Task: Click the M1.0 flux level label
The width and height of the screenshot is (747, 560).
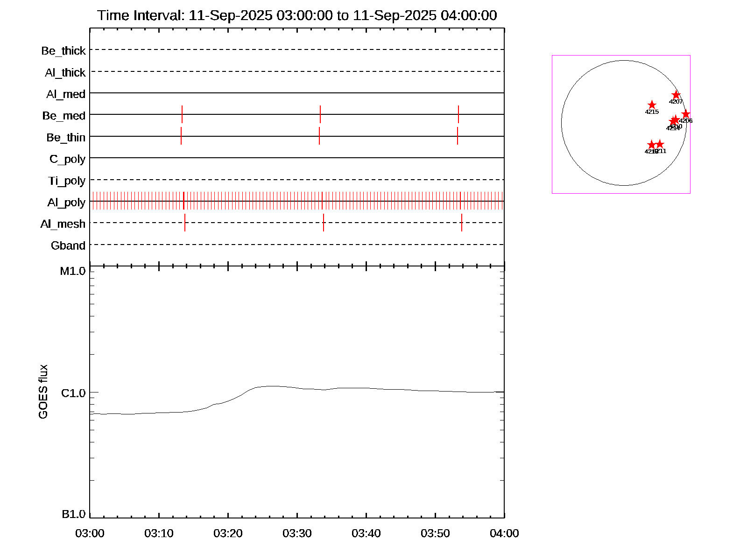Action: (x=73, y=271)
